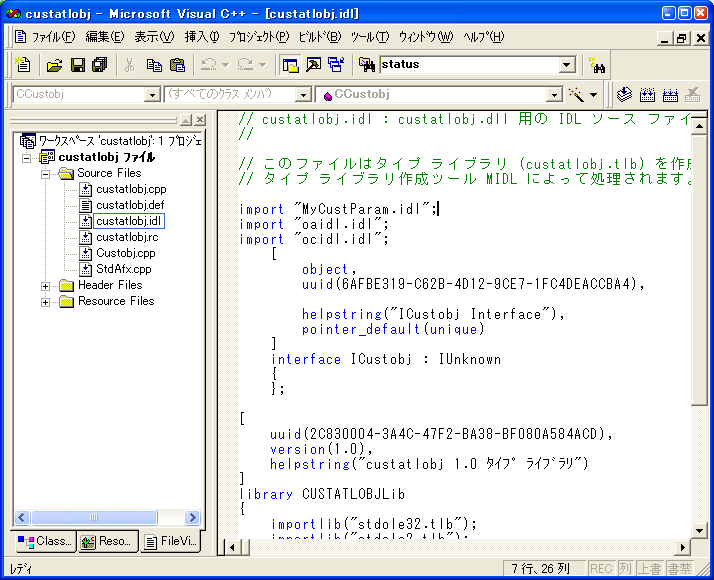Open the class members filter dropdown
Image resolution: width=714 pixels, height=580 pixels.
303,95
